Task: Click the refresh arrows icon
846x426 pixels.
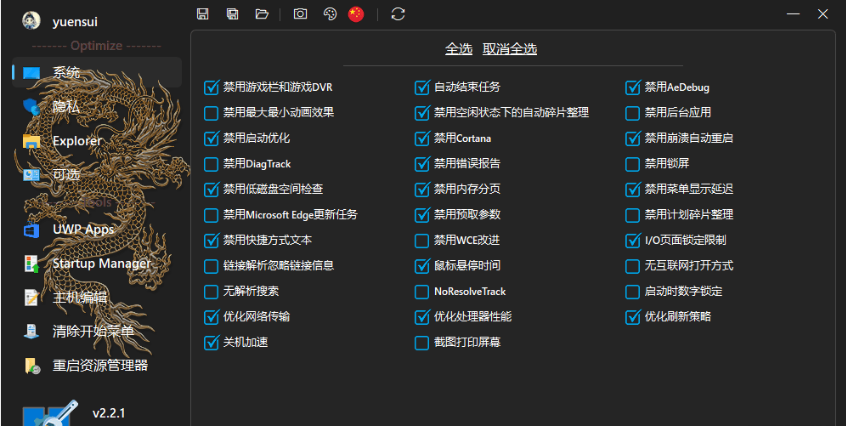Action: [x=398, y=14]
